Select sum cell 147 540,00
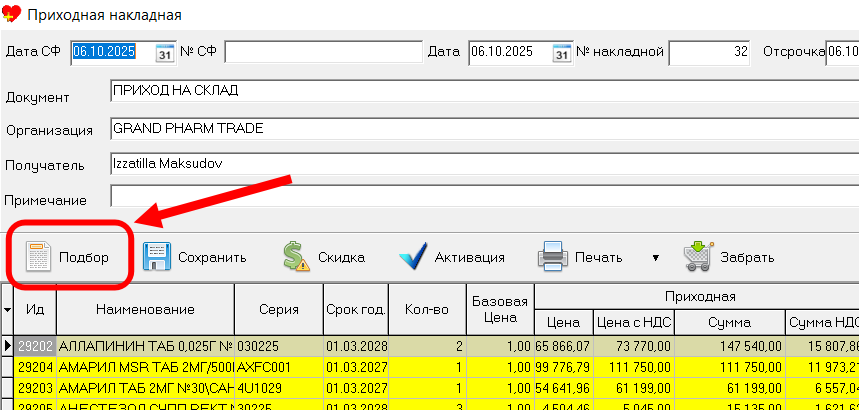Screen dimensions: 859x410 tap(729, 346)
